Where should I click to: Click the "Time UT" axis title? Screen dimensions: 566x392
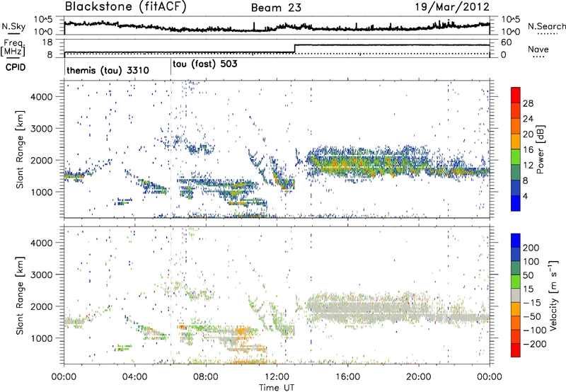click(x=277, y=387)
